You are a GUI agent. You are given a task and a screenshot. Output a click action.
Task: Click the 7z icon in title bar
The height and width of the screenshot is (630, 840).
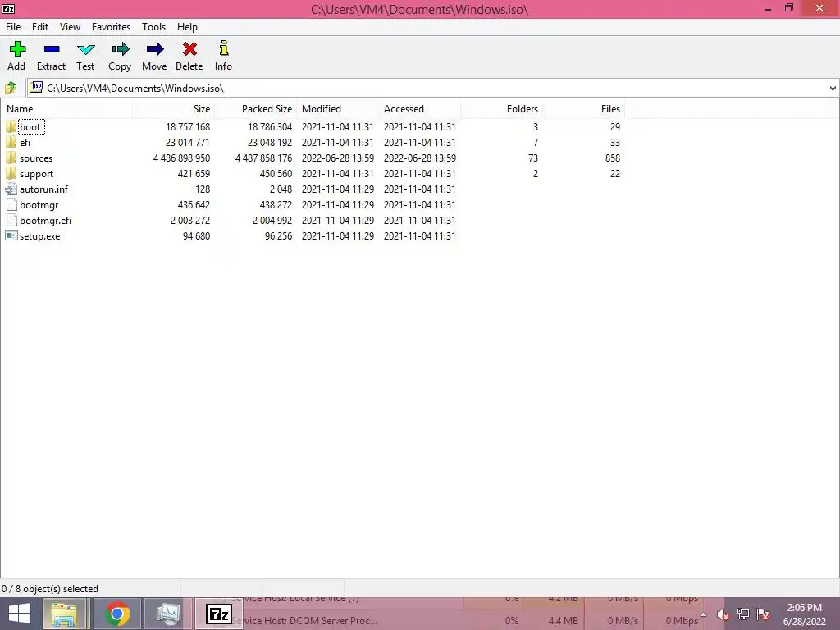[x=8, y=8]
